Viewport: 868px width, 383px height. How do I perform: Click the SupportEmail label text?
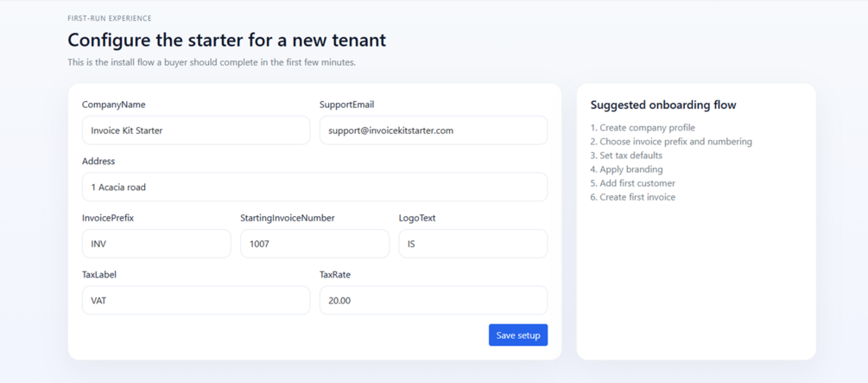pyautogui.click(x=346, y=105)
